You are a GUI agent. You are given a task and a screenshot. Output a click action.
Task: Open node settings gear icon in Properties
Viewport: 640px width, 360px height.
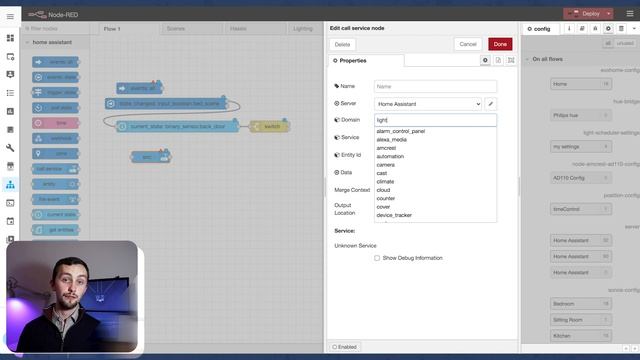pos(485,60)
